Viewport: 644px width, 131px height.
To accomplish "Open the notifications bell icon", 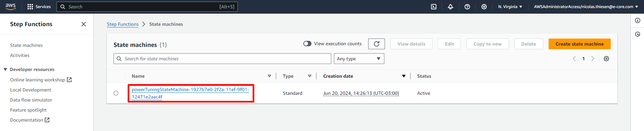I will click(450, 7).
